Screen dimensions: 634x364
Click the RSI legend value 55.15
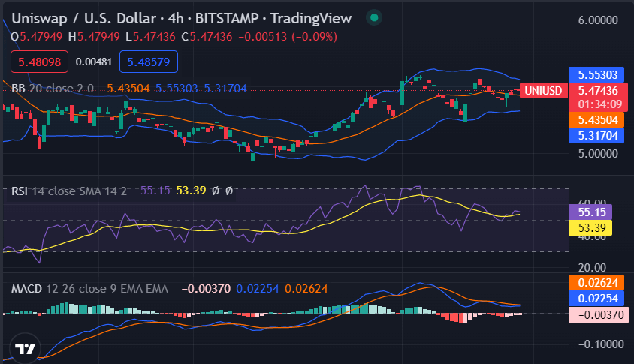tap(155, 191)
